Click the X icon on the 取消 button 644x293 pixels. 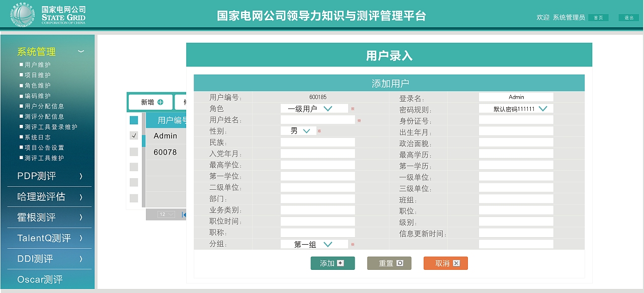456,263
